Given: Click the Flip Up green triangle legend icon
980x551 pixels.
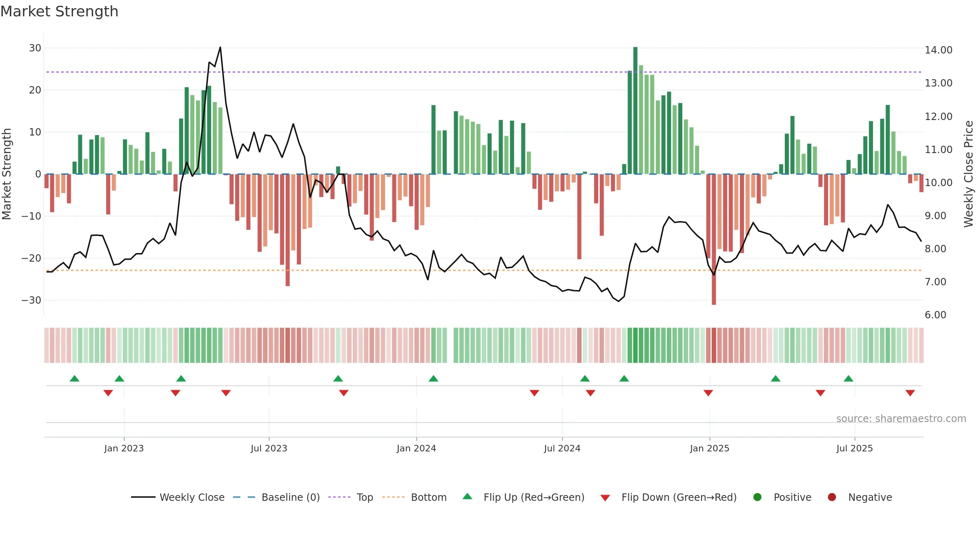Looking at the screenshot, I should point(468,496).
